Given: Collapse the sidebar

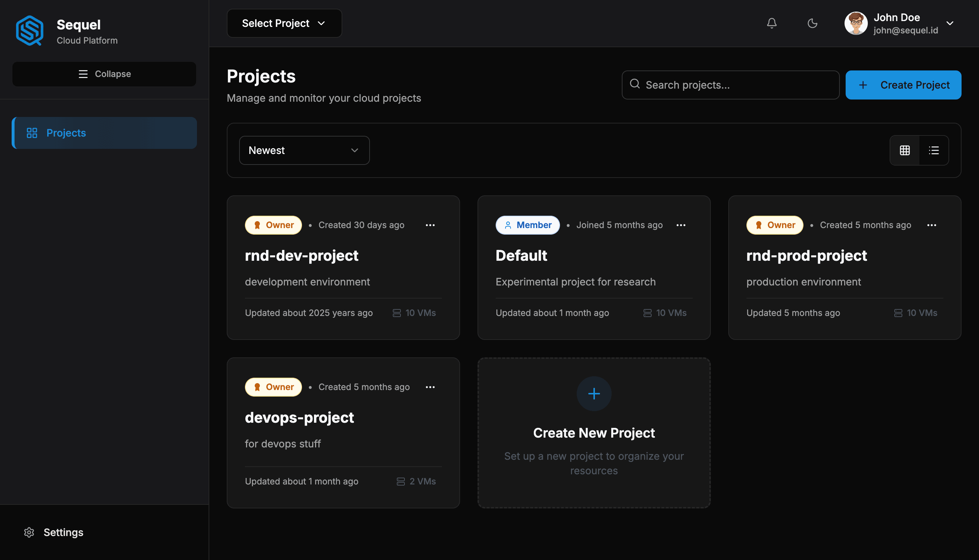Looking at the screenshot, I should (104, 74).
